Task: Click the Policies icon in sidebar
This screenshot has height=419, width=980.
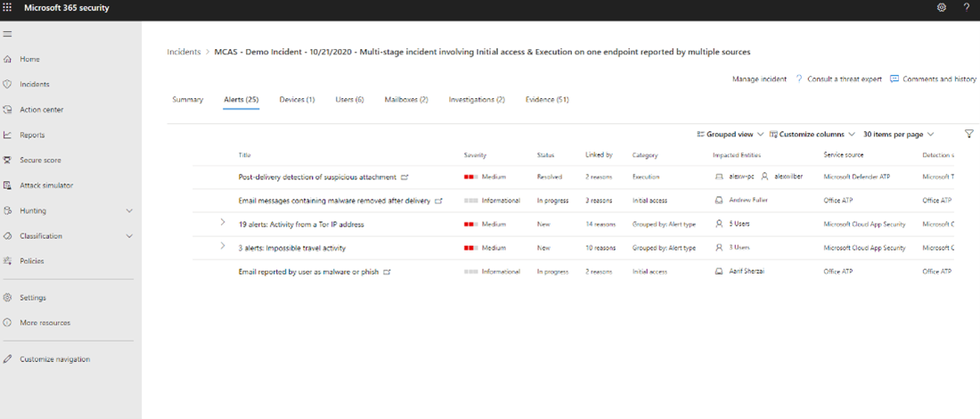Action: tap(7, 261)
